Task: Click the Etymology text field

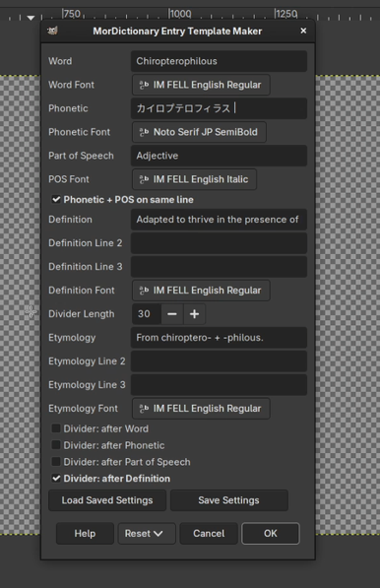Action: (219, 338)
